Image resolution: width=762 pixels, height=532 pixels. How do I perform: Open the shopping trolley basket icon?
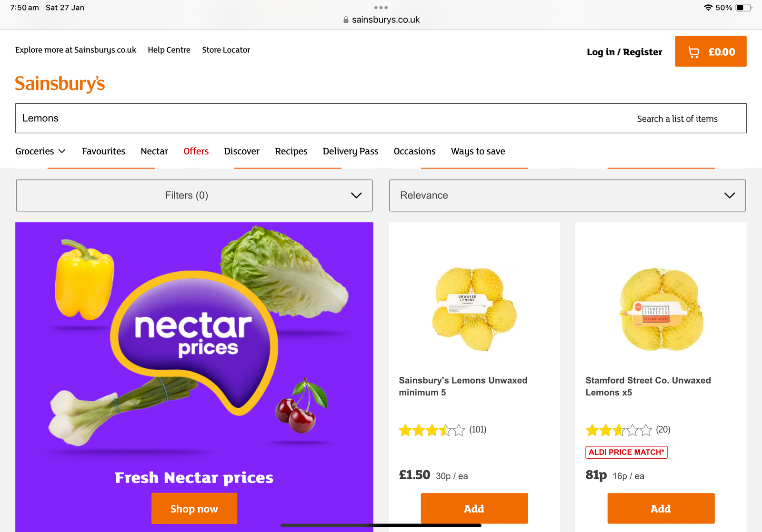click(694, 52)
